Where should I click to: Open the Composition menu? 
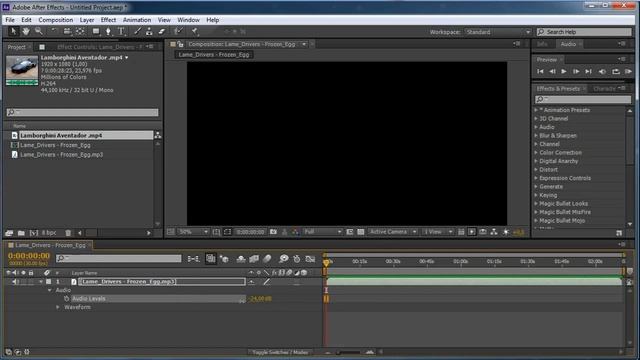pos(56,20)
